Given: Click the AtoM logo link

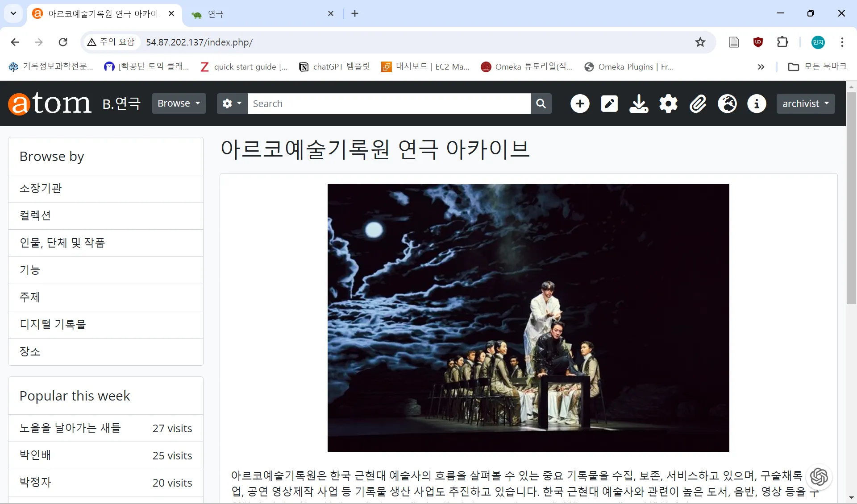Looking at the screenshot, I should point(50,103).
